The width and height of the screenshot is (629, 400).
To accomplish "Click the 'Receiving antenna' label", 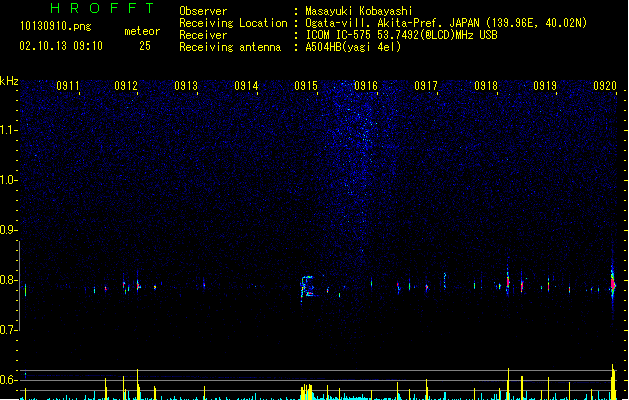I will pyautogui.click(x=230, y=47).
